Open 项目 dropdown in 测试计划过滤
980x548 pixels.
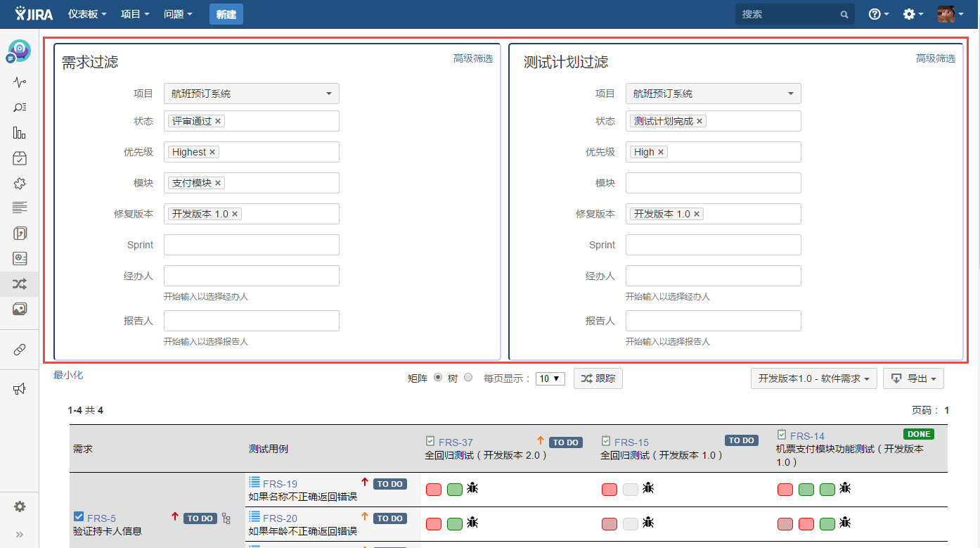pos(714,94)
